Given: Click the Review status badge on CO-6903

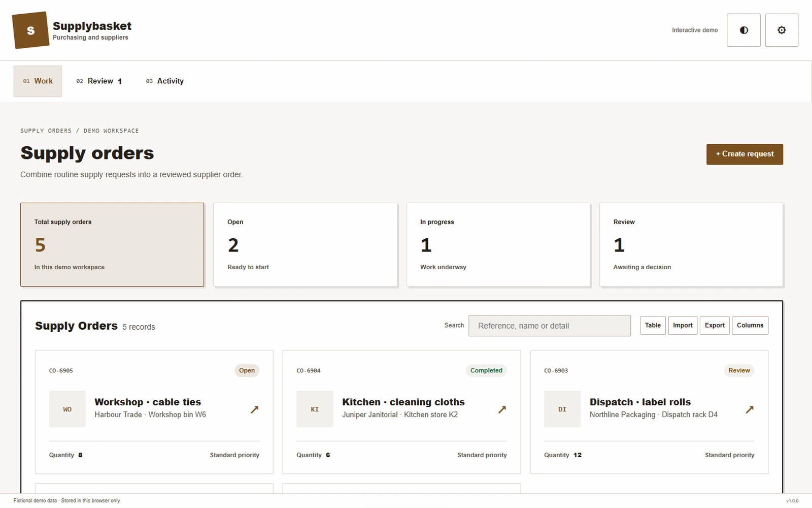Looking at the screenshot, I should point(739,370).
